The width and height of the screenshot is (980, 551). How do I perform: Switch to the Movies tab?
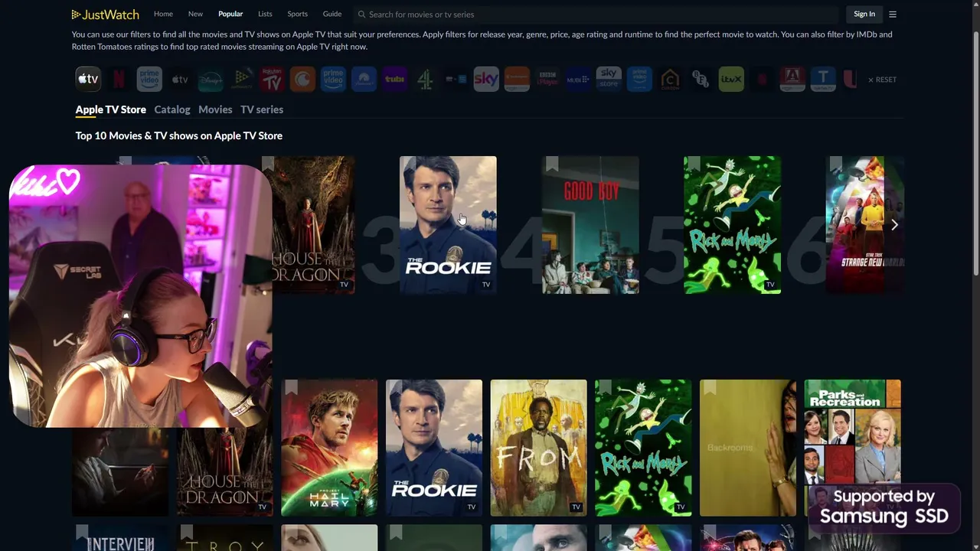pos(215,109)
